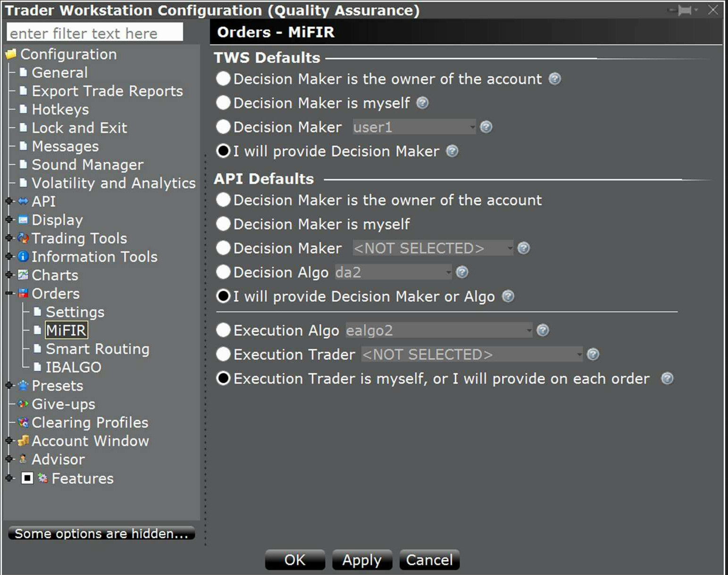The image size is (728, 575).
Task: Select the 'Execution Trader' dropdown radio button
Action: pos(223,355)
